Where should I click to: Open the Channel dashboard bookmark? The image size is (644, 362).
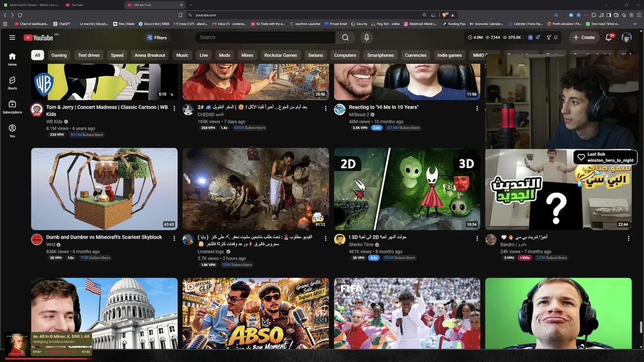(x=32, y=24)
